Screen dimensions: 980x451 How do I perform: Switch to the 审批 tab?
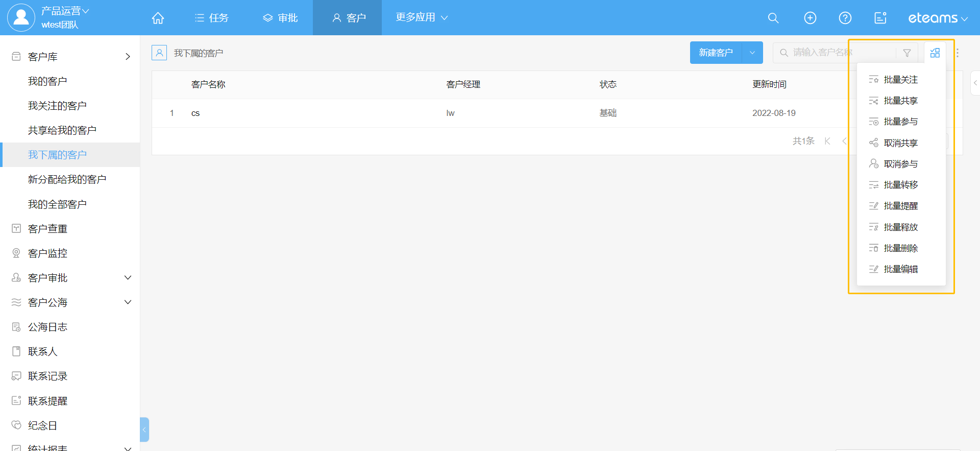click(x=280, y=18)
